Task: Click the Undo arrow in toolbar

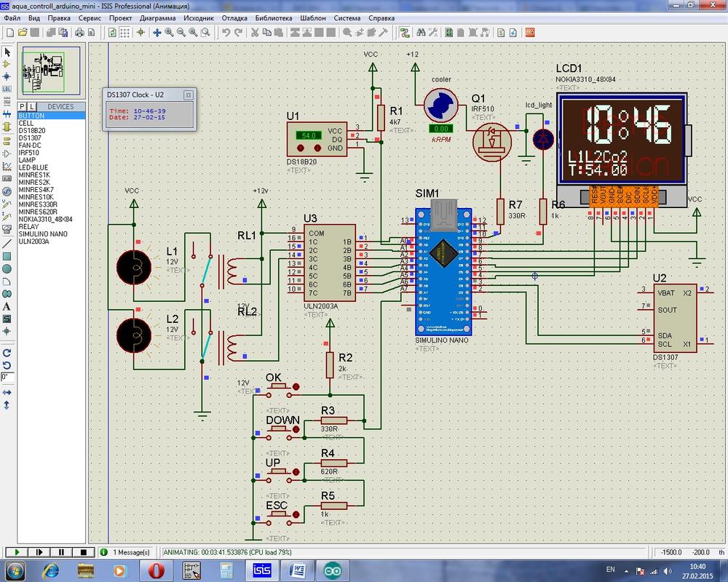Action: (x=226, y=33)
